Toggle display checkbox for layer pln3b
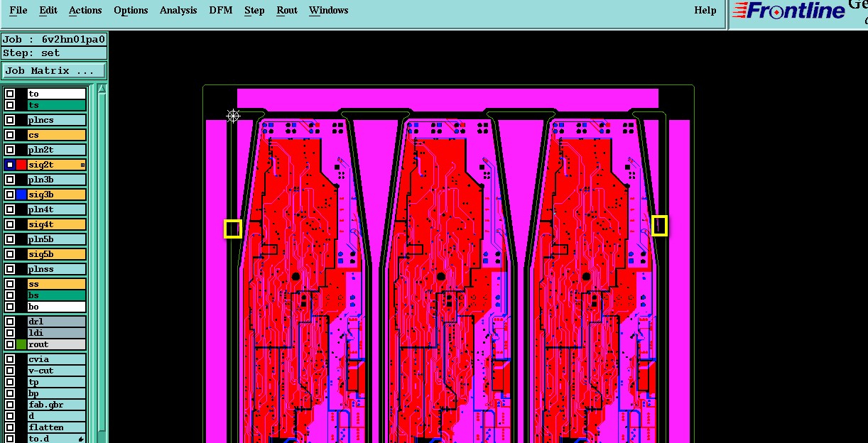868x443 pixels. (10, 180)
